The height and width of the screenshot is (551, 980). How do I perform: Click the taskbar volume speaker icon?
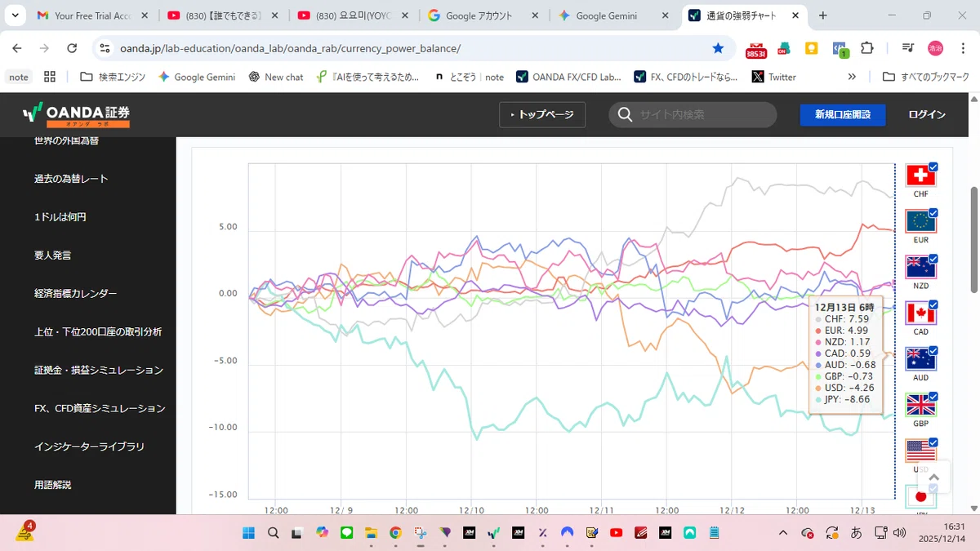(900, 533)
